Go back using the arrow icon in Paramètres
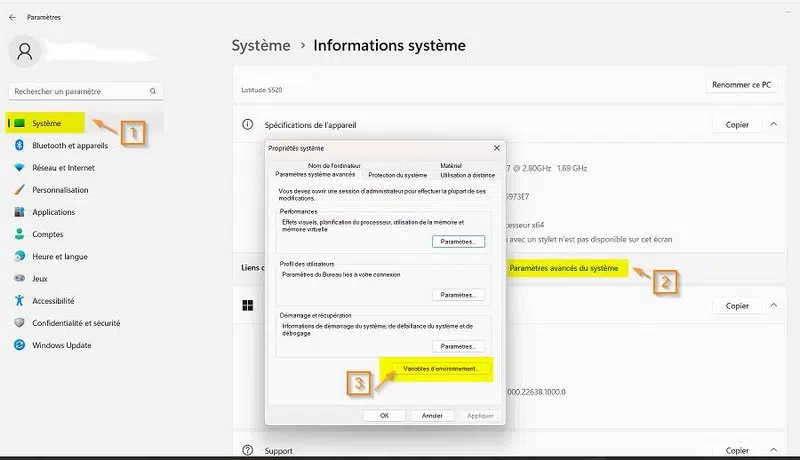800x460 pixels. [12, 17]
